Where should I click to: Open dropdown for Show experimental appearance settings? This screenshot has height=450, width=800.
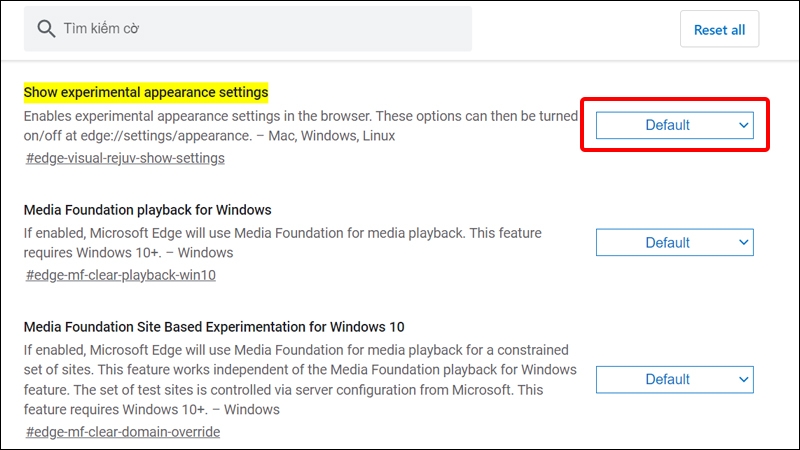tap(674, 125)
